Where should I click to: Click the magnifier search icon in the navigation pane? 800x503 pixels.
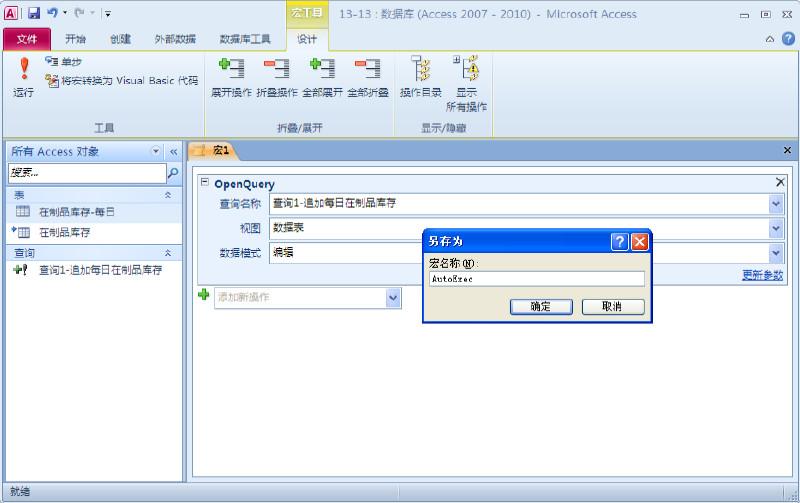pyautogui.click(x=173, y=173)
